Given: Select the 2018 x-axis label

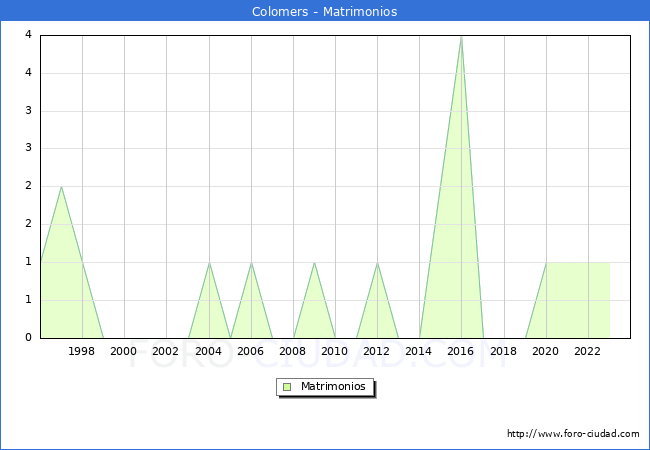Looking at the screenshot, I should coord(504,351).
